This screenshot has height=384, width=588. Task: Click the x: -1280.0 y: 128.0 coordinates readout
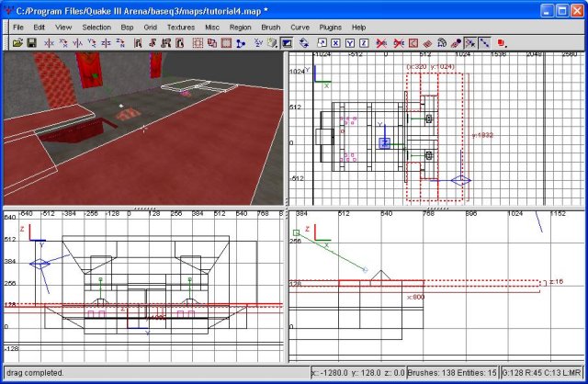point(358,373)
